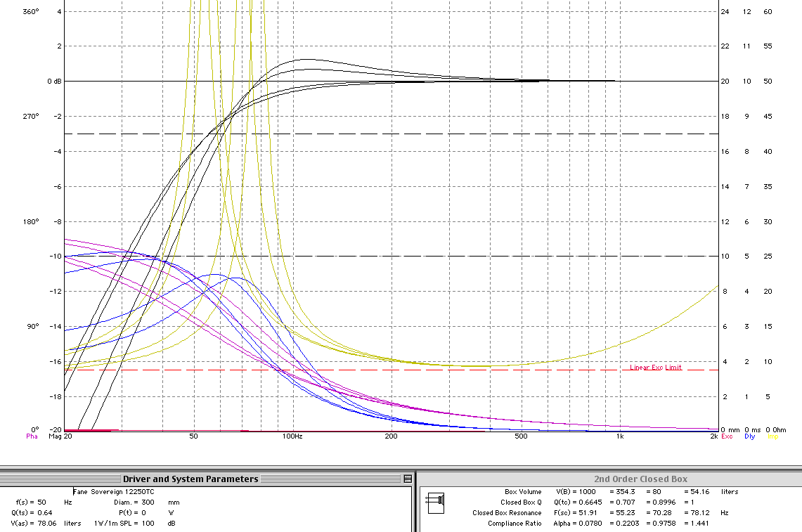This screenshot has height=532, width=802.
Task: Select the red Exc excursion legend label
Action: point(727,436)
